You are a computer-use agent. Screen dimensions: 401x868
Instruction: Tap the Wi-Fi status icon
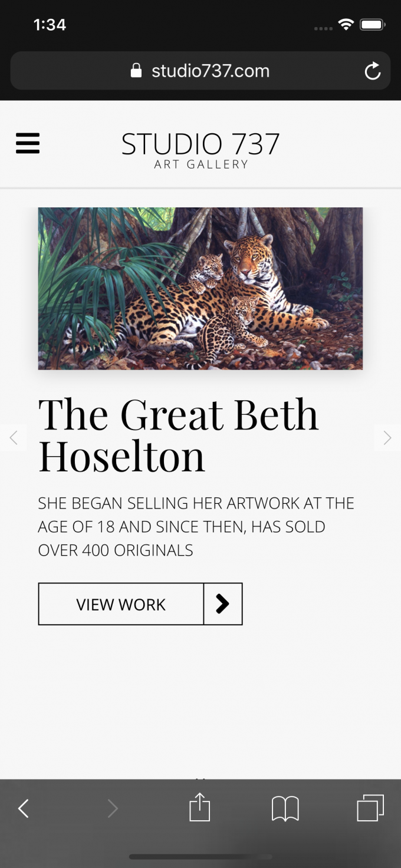346,25
